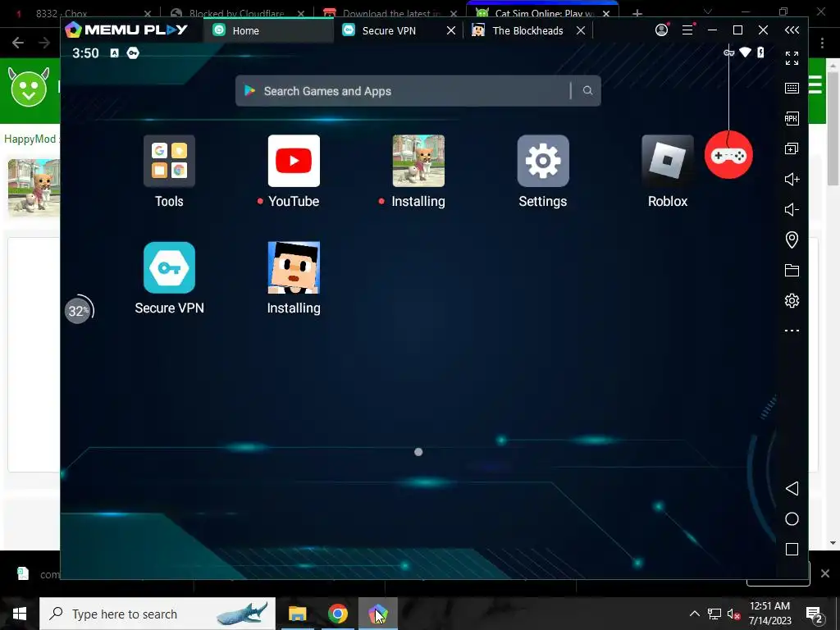Open the Tools folder in MEmu
The height and width of the screenshot is (630, 840).
click(169, 161)
